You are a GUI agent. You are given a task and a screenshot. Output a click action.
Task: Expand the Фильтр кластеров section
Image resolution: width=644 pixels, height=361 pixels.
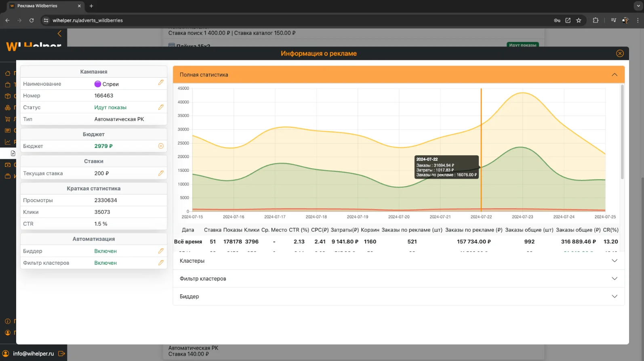coord(614,279)
